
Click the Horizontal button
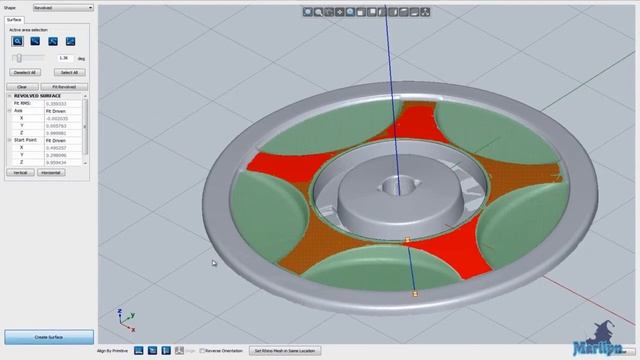(x=51, y=173)
